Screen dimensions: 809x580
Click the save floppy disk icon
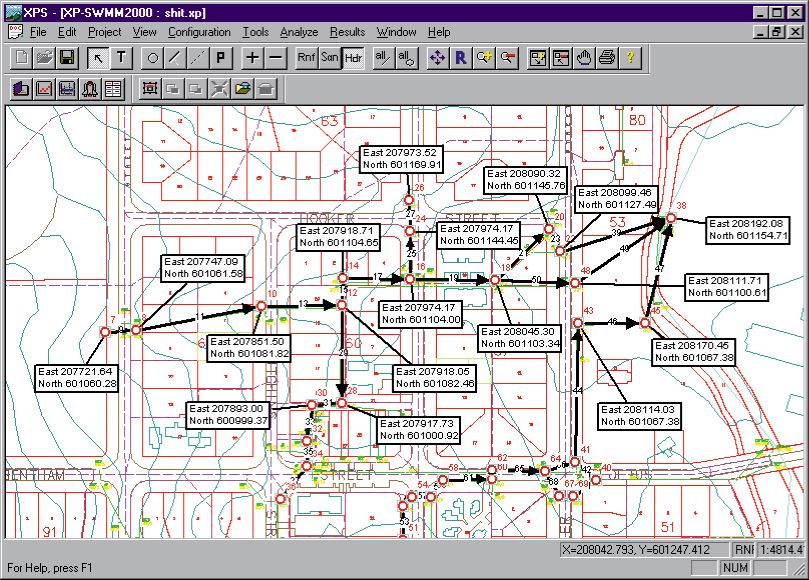click(67, 58)
